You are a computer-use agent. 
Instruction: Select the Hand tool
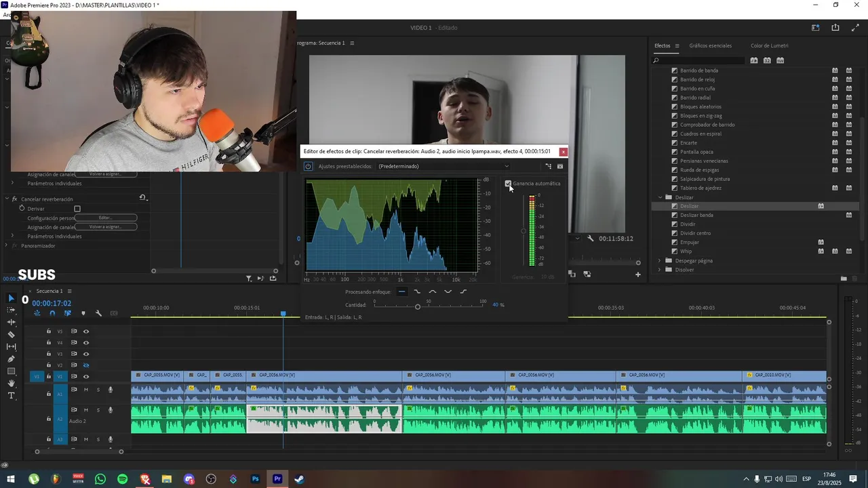point(11,383)
